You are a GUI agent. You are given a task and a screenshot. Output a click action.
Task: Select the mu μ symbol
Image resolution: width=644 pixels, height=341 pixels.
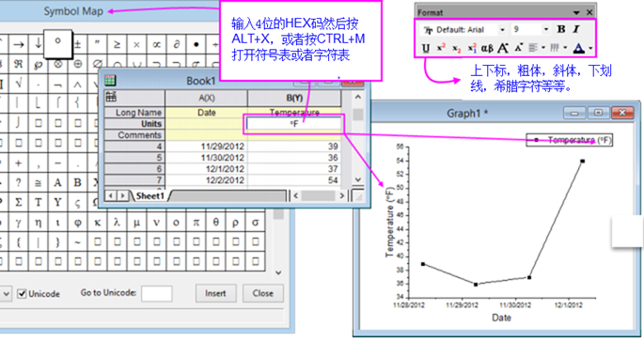tap(136, 223)
